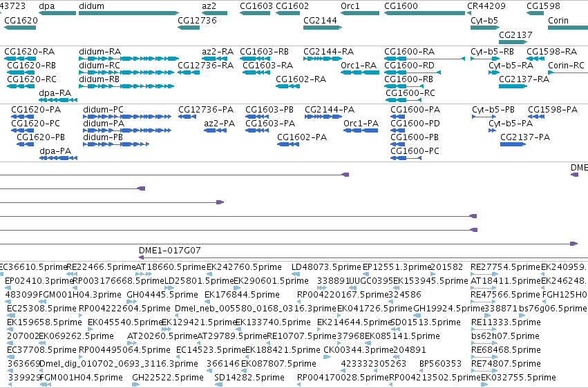Select the EK176844.5prime EST label
Viewport: 588px width, 388px height.
[x=242, y=295]
